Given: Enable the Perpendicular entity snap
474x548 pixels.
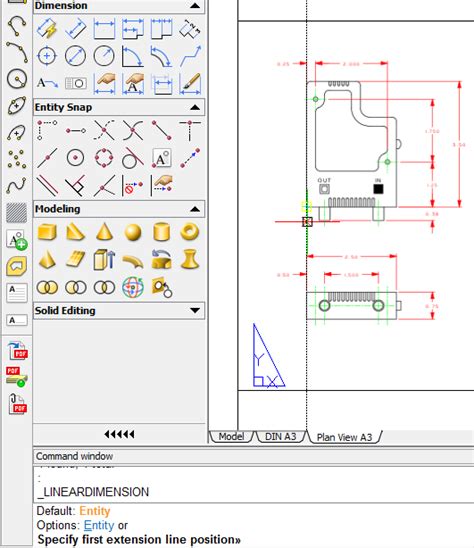Looking at the screenshot, I should (76, 186).
